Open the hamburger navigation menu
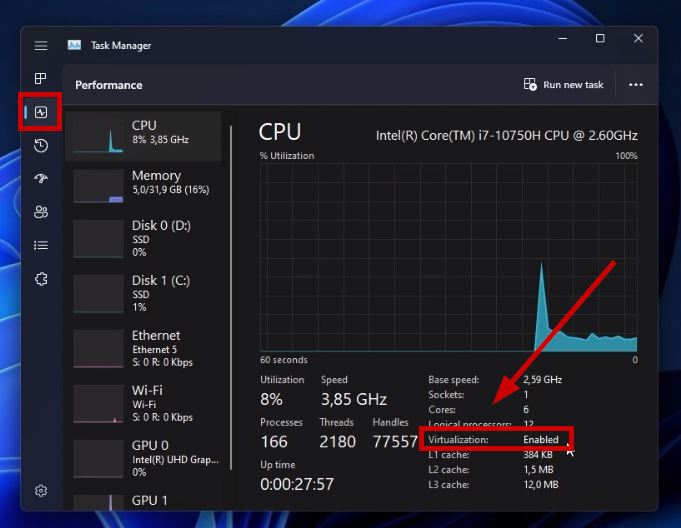The width and height of the screenshot is (681, 528). coord(41,46)
